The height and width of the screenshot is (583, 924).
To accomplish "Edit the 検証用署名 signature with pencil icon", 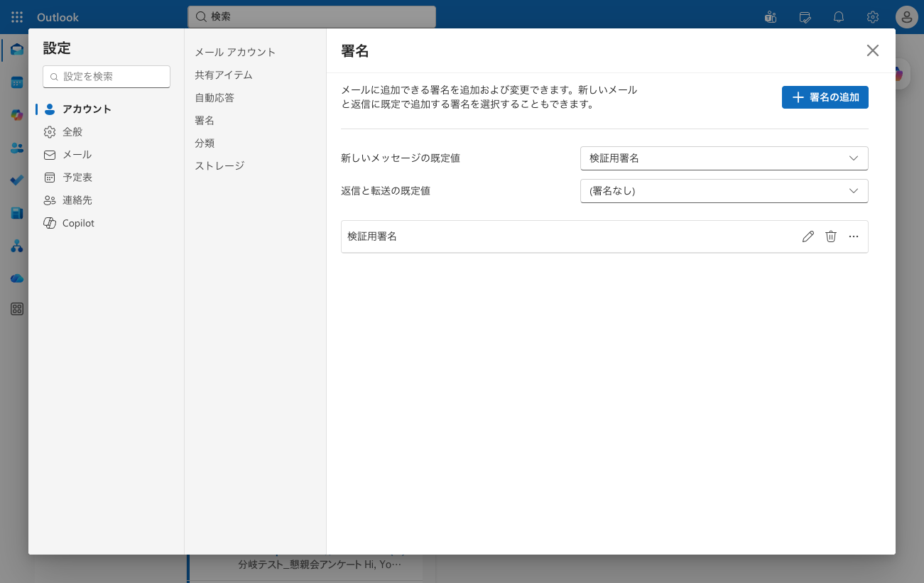I will 808,236.
